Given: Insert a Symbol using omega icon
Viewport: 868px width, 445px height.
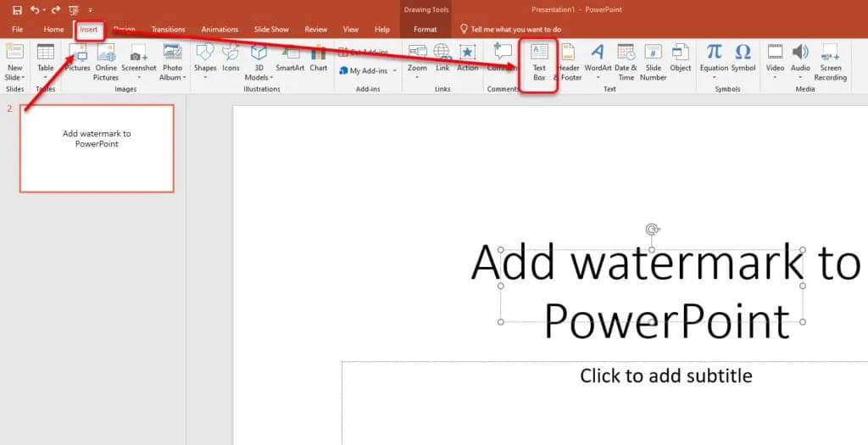Looking at the screenshot, I should tap(743, 53).
